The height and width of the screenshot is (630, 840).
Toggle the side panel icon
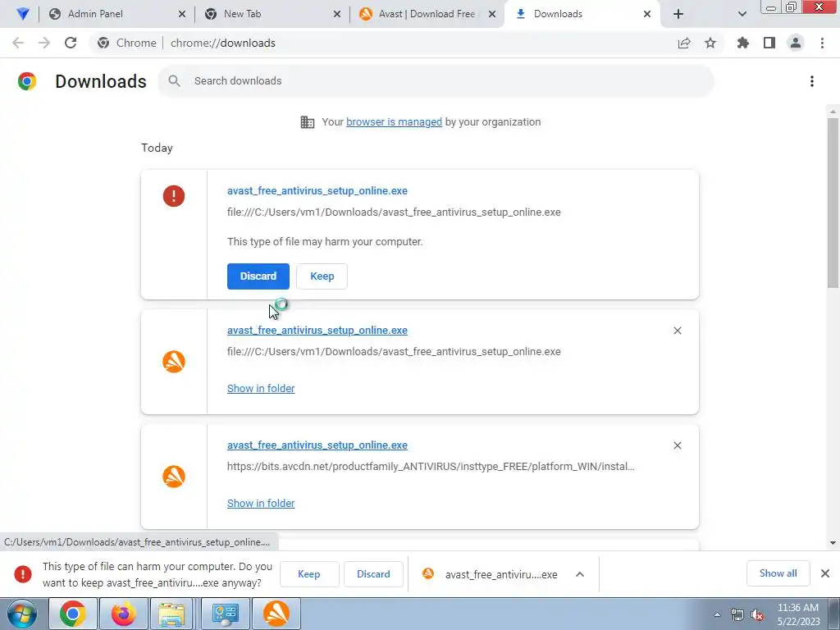click(769, 43)
